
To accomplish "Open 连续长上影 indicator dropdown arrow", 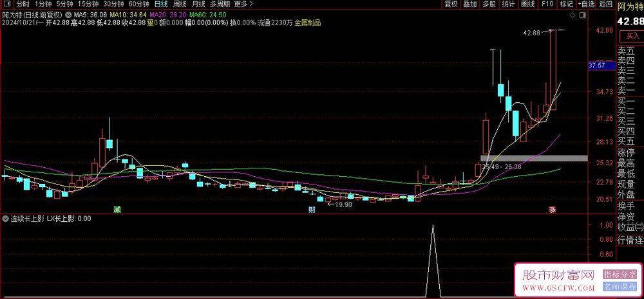I will 5,219.
